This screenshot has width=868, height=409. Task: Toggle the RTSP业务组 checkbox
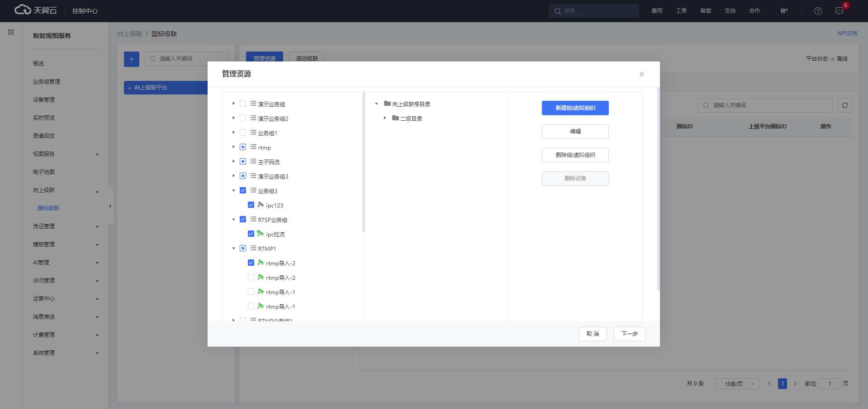pyautogui.click(x=243, y=219)
